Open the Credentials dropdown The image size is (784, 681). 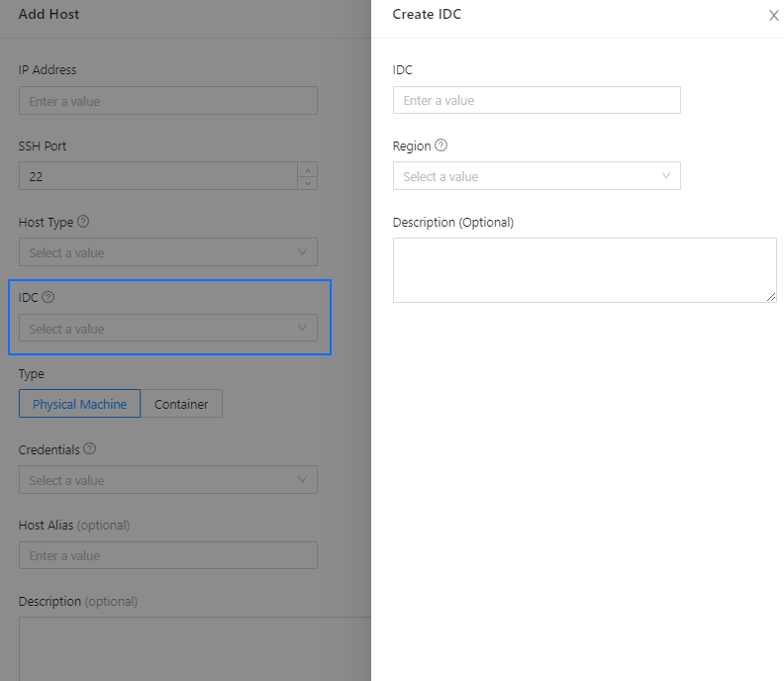coord(168,480)
